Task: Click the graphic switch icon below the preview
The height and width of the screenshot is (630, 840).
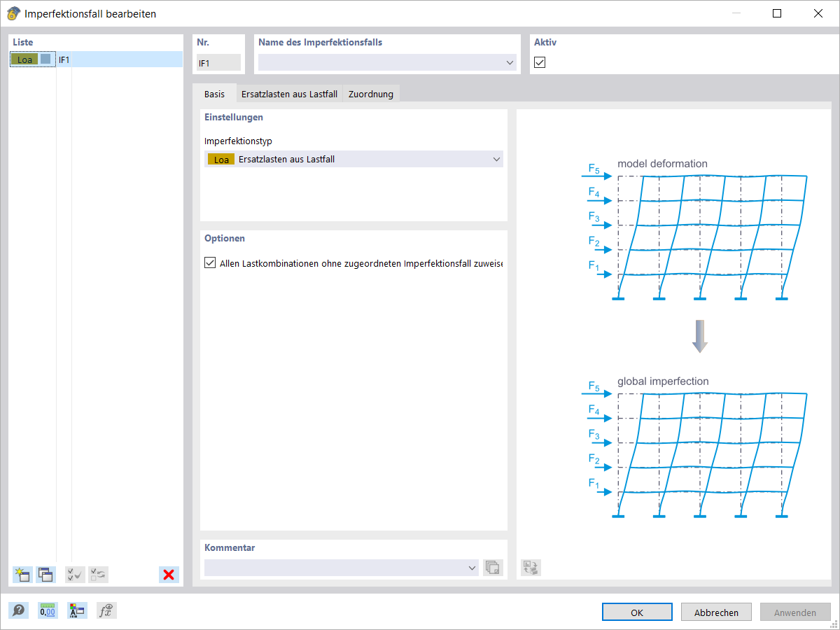Action: [531, 568]
